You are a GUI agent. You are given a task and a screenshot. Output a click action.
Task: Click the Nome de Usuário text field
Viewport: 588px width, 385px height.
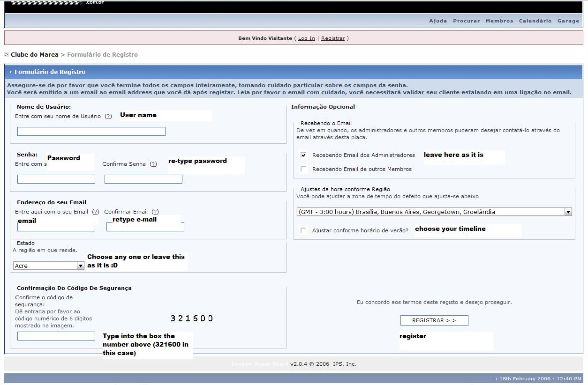coord(91,131)
